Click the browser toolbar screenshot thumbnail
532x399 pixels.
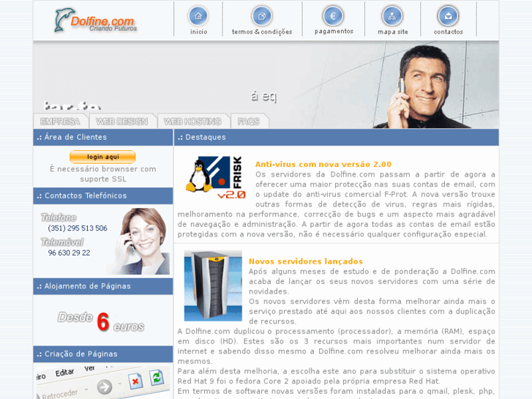[102, 381]
